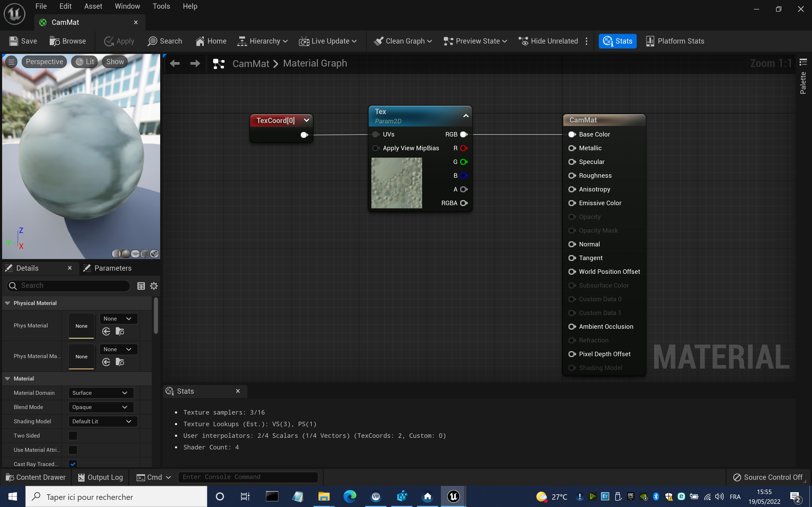This screenshot has height=507, width=812.
Task: Click the Browse to asset icon
Action: [54, 41]
